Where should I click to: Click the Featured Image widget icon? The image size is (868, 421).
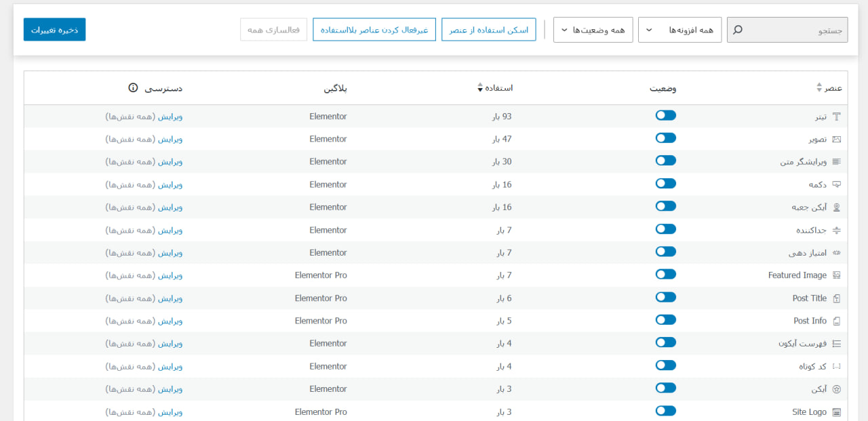(837, 275)
